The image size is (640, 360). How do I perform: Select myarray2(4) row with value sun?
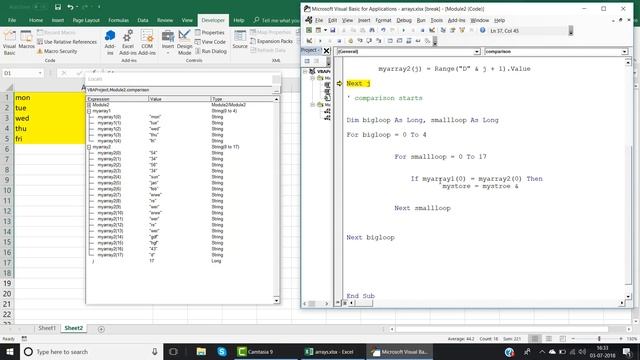[180, 177]
